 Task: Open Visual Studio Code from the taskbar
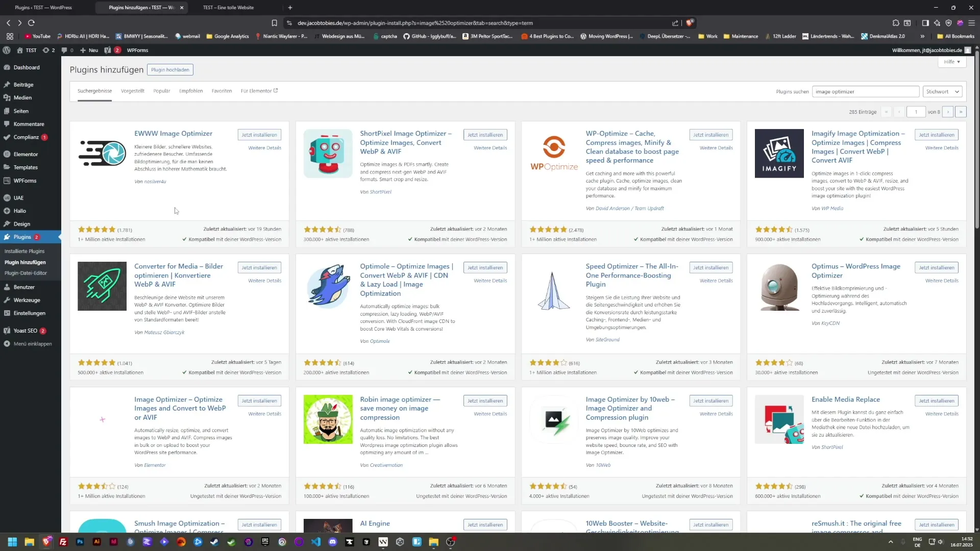(x=316, y=542)
